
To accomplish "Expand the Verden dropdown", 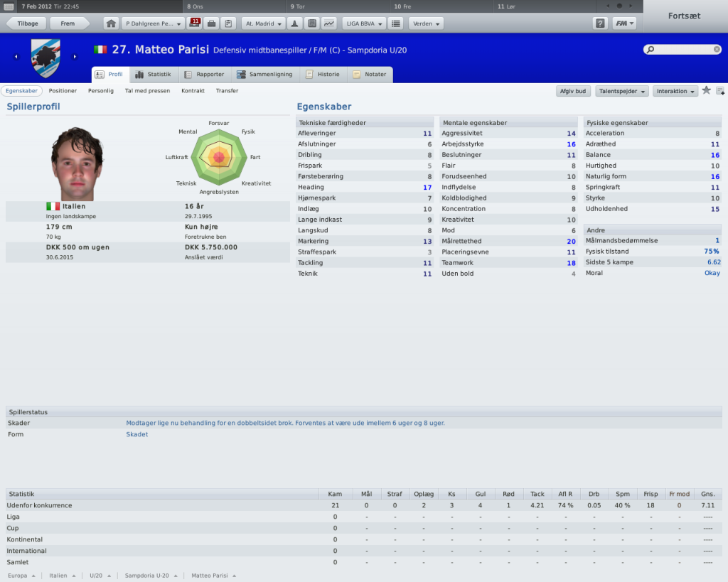I will pos(427,23).
